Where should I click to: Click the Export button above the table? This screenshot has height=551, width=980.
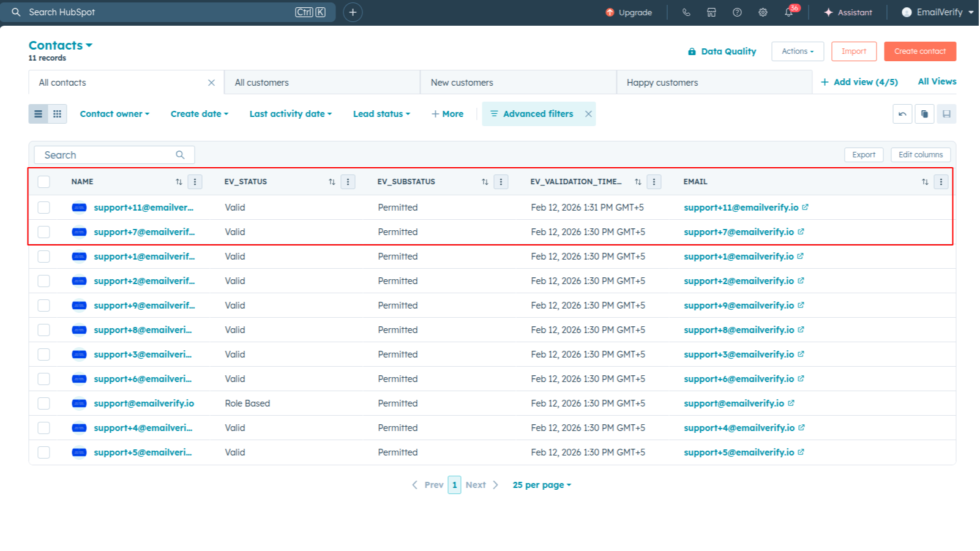(863, 154)
